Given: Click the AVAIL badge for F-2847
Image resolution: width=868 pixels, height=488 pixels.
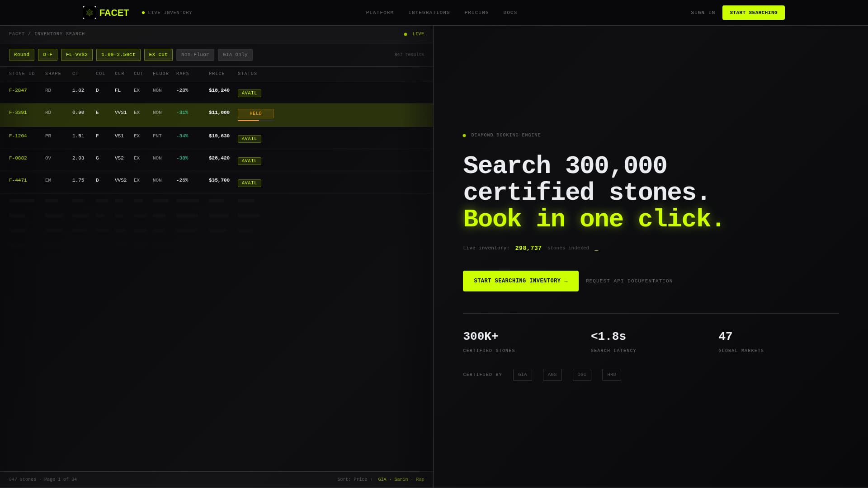Looking at the screenshot, I should tap(250, 93).
